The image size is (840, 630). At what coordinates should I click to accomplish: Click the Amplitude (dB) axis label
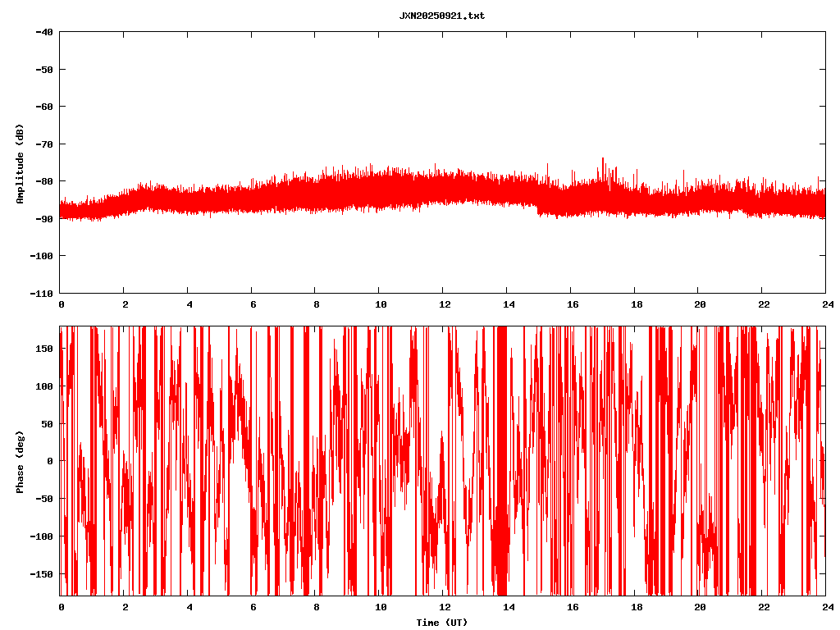19,163
